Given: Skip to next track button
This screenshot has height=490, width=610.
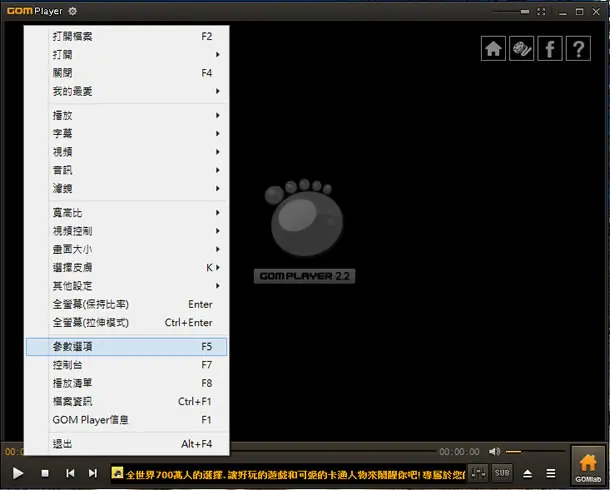Looking at the screenshot, I should (x=93, y=473).
